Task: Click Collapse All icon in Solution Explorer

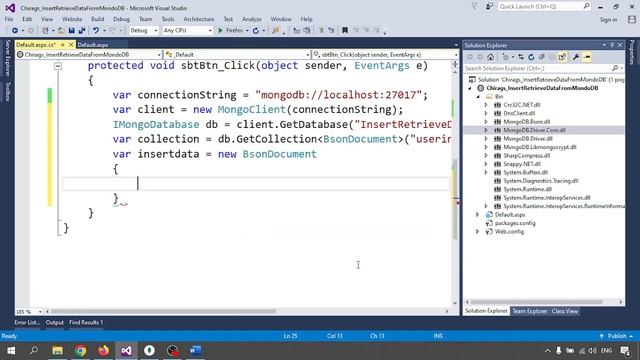Action: pos(542,57)
